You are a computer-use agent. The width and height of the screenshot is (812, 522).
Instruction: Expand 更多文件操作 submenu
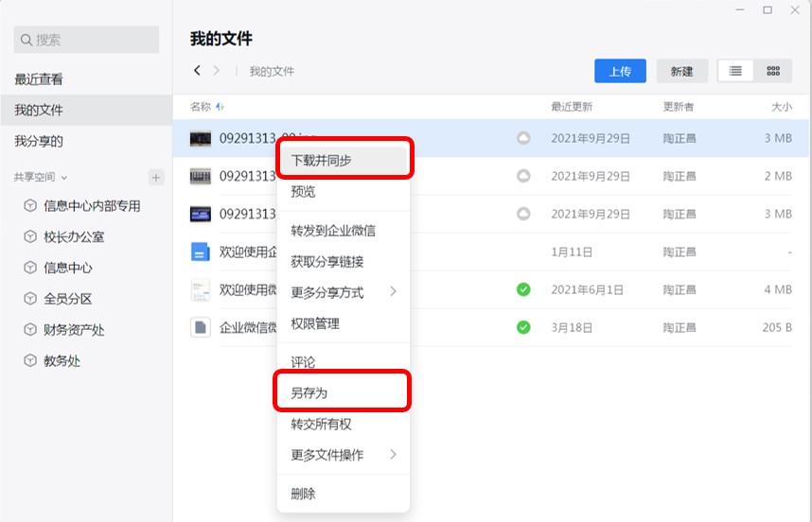coord(393,455)
